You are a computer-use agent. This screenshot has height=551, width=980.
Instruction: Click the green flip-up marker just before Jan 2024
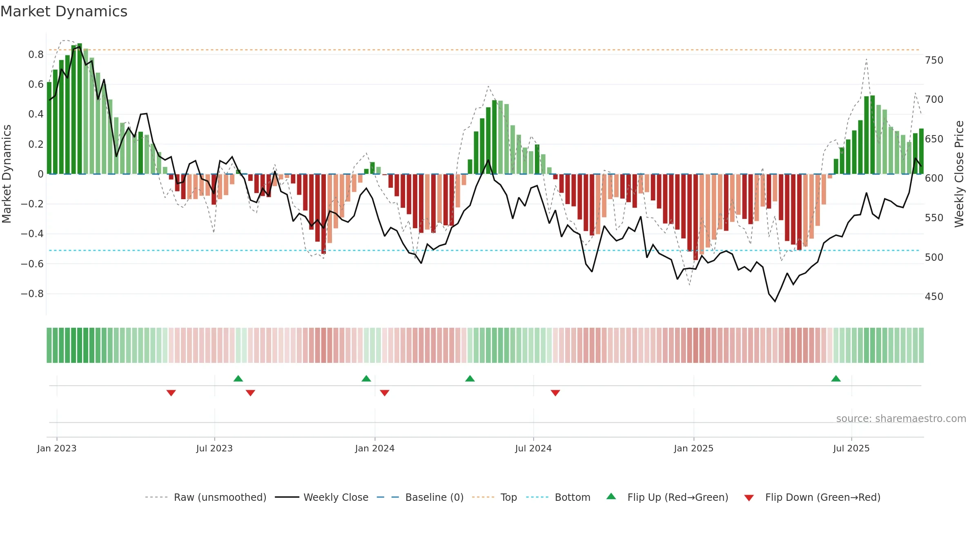(x=366, y=378)
